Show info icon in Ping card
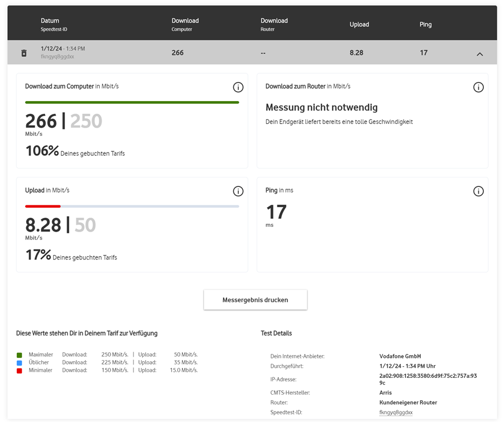 coord(478,191)
